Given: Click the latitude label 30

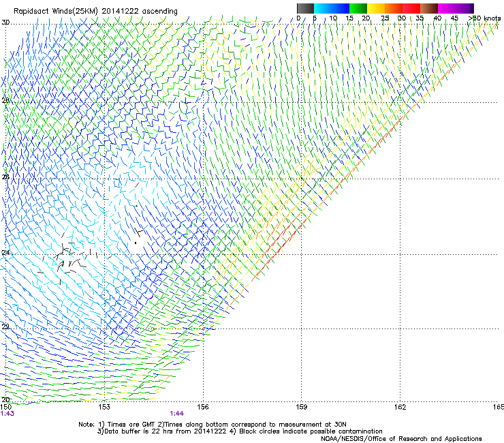Looking at the screenshot, I should [5, 22].
